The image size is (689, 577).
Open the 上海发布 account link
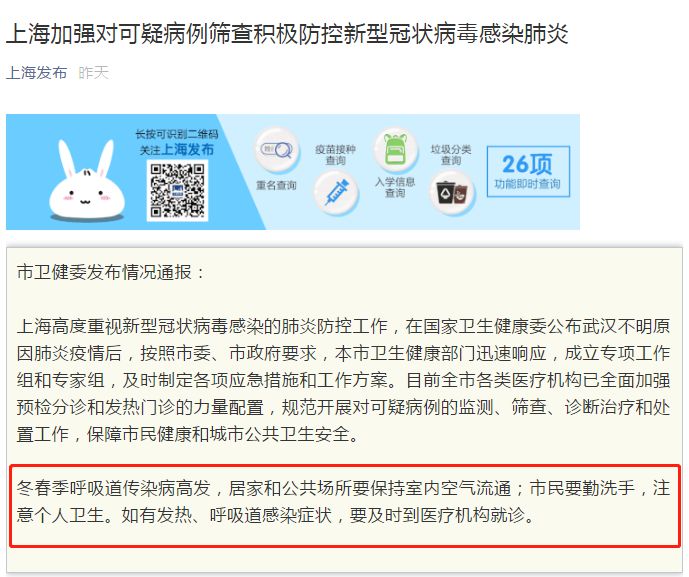point(36,73)
